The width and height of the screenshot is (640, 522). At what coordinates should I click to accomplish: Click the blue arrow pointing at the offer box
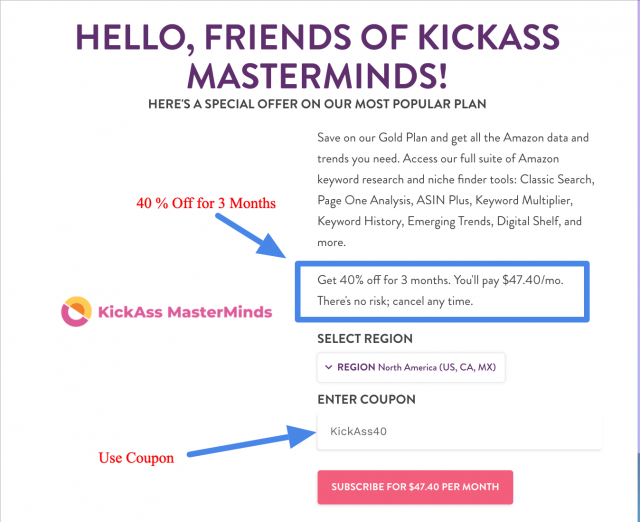(251, 235)
